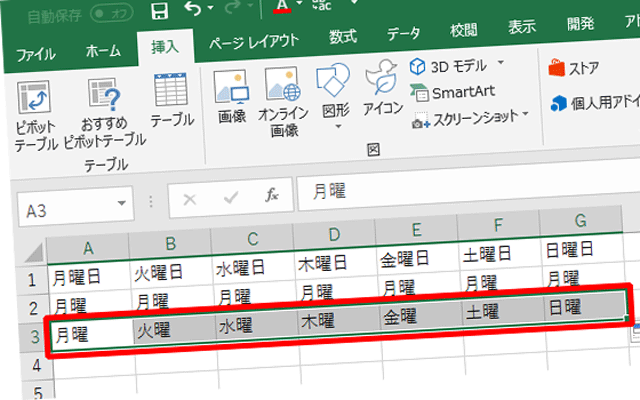Select row 4 header
Viewport: 640px width, 400px height.
[x=37, y=365]
